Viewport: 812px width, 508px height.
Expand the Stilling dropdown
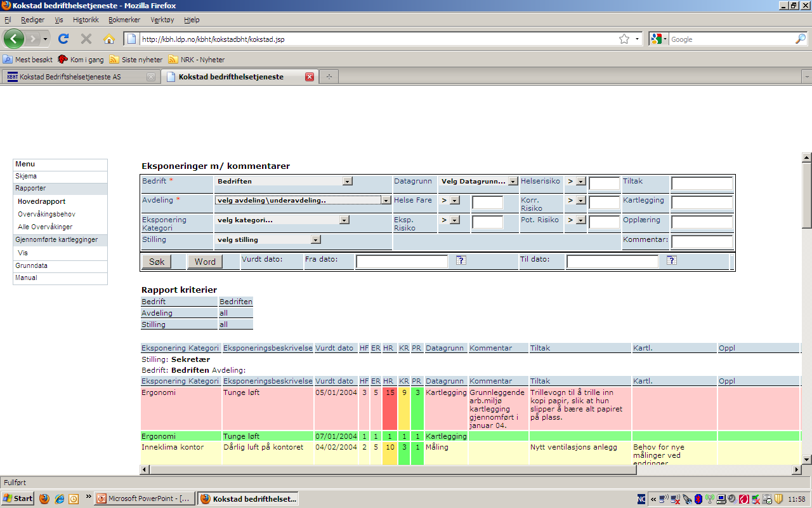click(x=316, y=239)
